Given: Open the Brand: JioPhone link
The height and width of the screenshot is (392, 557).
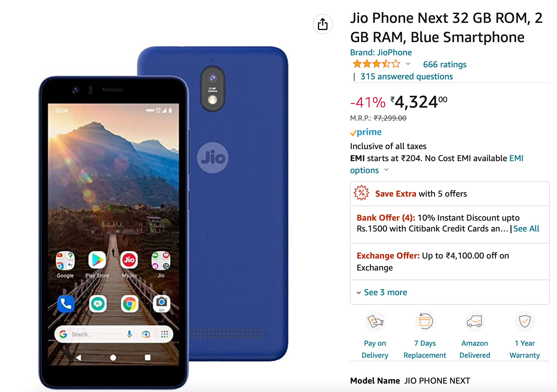Looking at the screenshot, I should point(381,52).
